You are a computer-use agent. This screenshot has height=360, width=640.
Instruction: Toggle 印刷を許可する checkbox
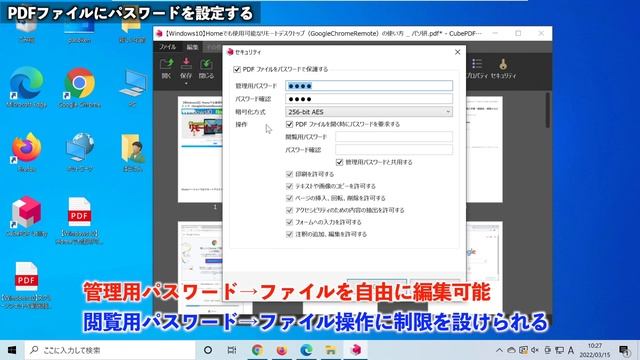pos(289,174)
